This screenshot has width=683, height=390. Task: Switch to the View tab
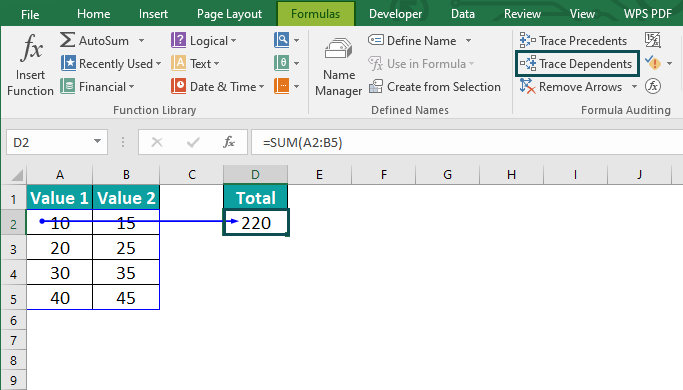(582, 14)
